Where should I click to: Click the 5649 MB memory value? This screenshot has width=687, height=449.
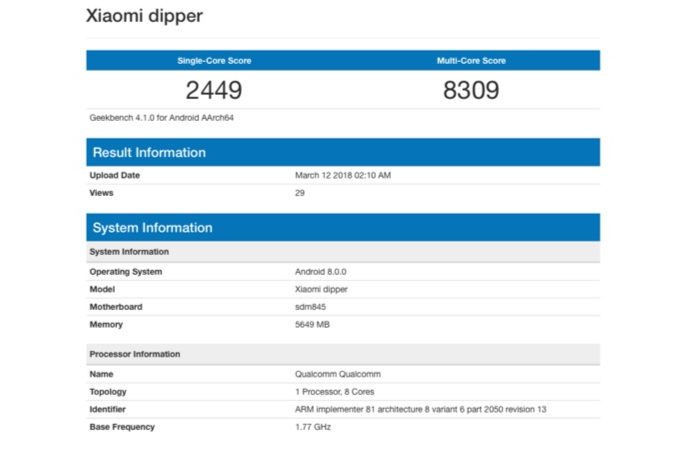[313, 324]
